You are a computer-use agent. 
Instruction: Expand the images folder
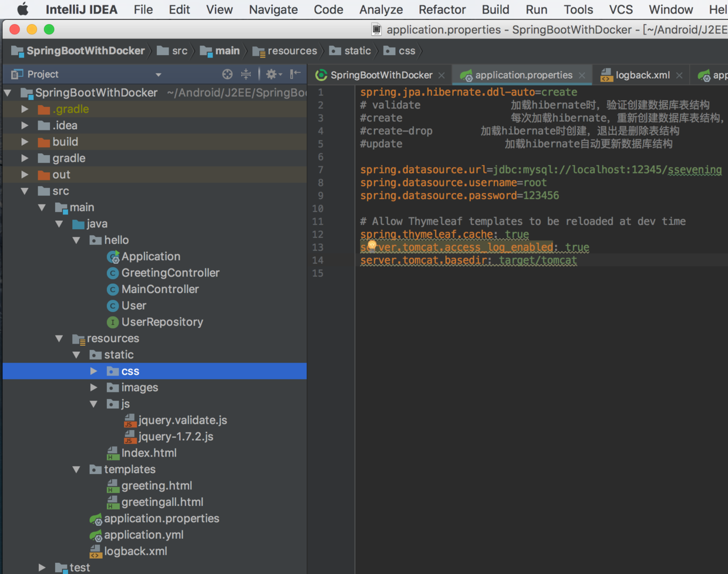[x=93, y=388]
